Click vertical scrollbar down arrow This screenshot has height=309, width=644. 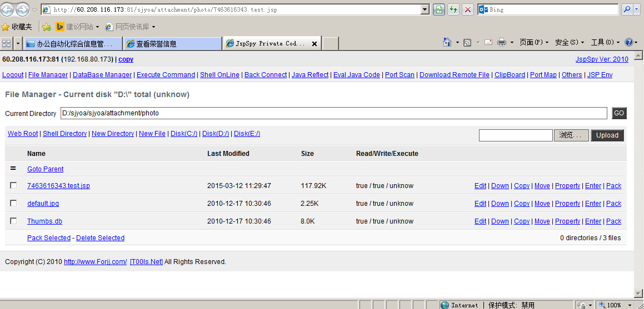pyautogui.click(x=638, y=294)
